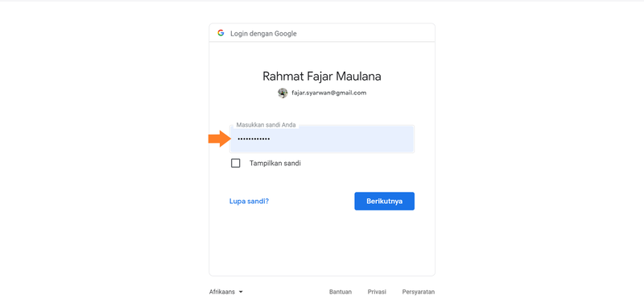Open the Privasi footer link

tap(377, 292)
